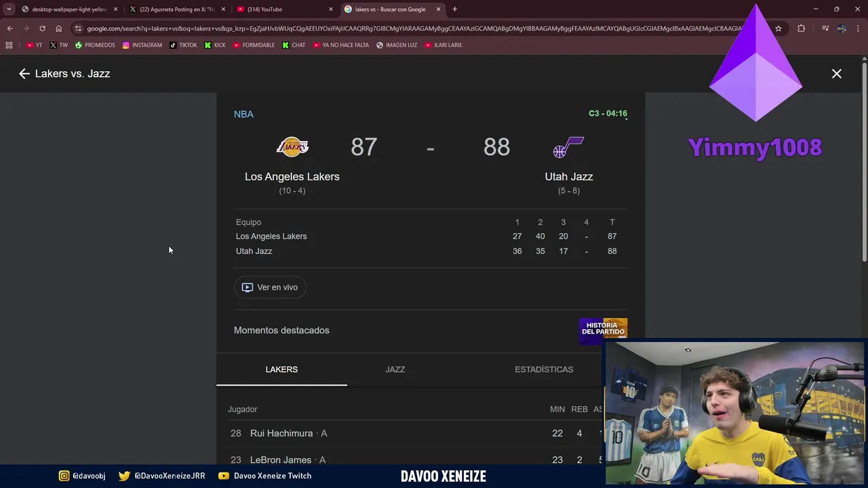Screen dimensions: 868x488
Task: Click the Los Angeles Lakers logo
Action: click(292, 147)
